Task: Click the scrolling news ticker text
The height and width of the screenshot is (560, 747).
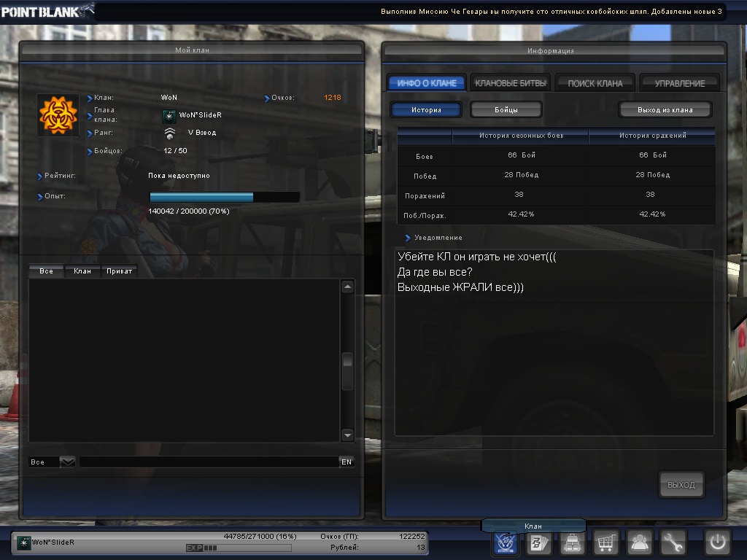Action: tap(551, 11)
